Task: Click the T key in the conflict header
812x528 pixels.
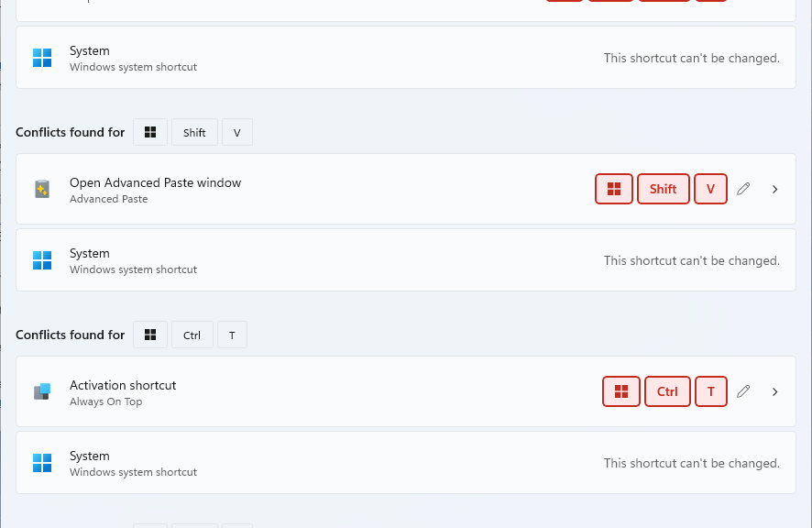Action: [x=232, y=335]
